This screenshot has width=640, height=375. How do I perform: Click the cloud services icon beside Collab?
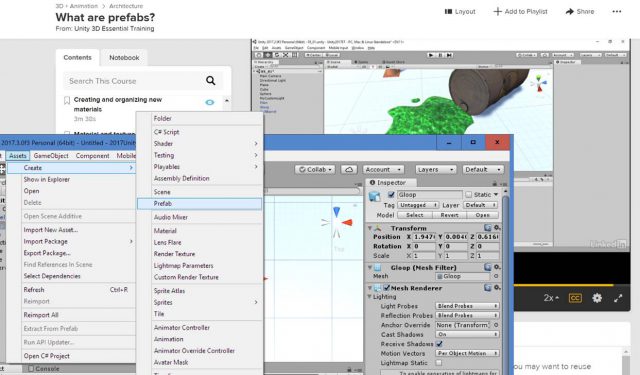tap(349, 169)
